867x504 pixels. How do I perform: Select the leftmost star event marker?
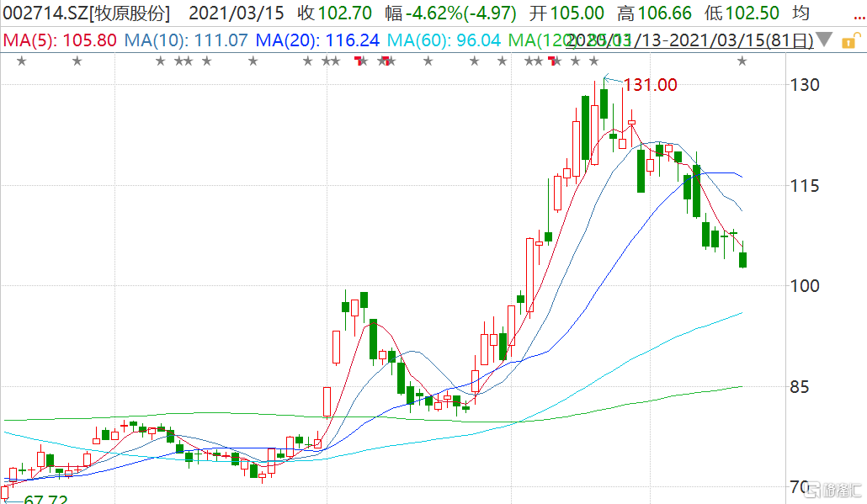coord(22,61)
